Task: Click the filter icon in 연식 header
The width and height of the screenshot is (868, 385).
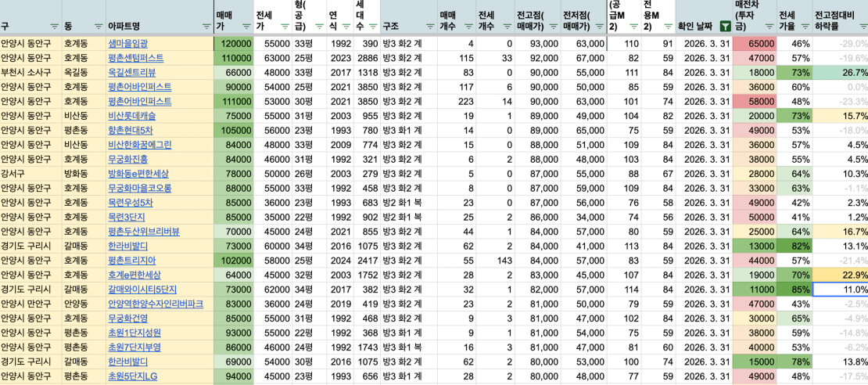Action: tap(346, 26)
